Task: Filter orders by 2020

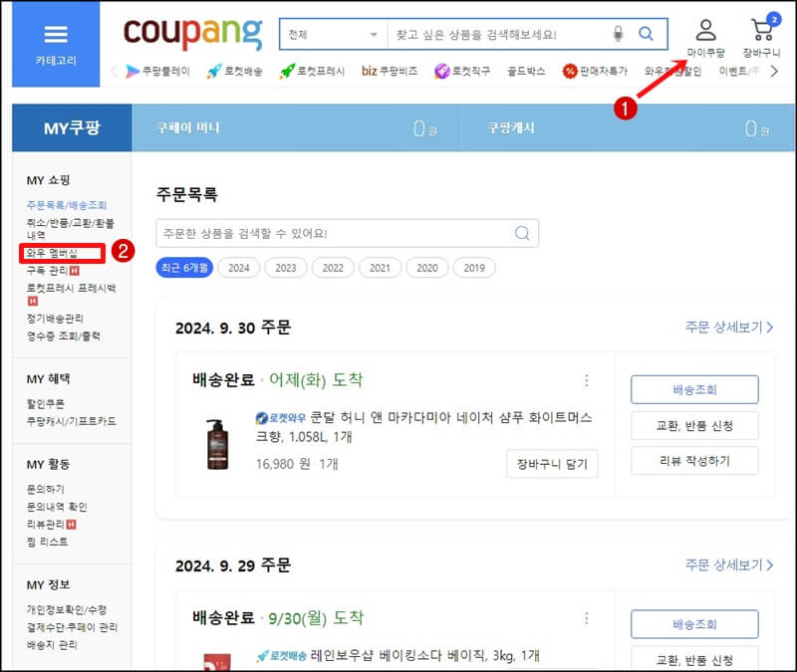Action: coord(427,268)
